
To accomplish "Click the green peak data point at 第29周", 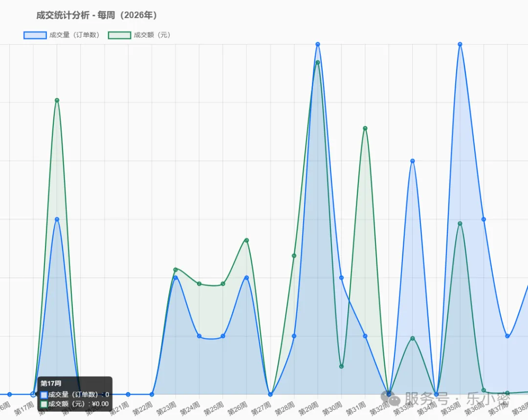I will tap(318, 62).
